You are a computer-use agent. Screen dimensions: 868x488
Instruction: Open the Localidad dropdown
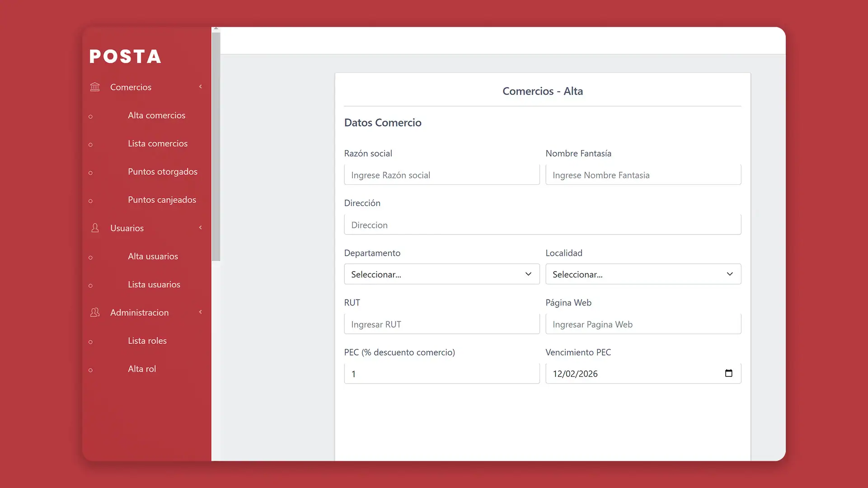pos(643,274)
